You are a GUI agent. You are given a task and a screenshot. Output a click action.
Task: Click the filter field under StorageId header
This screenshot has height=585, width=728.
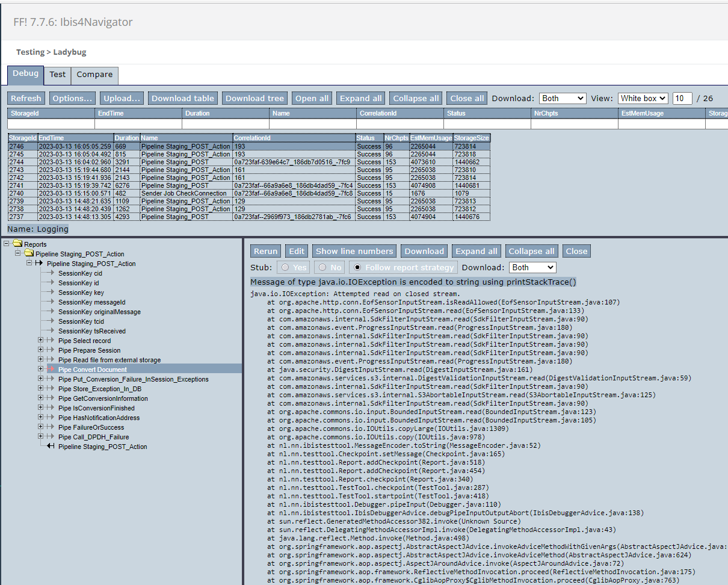[51, 124]
